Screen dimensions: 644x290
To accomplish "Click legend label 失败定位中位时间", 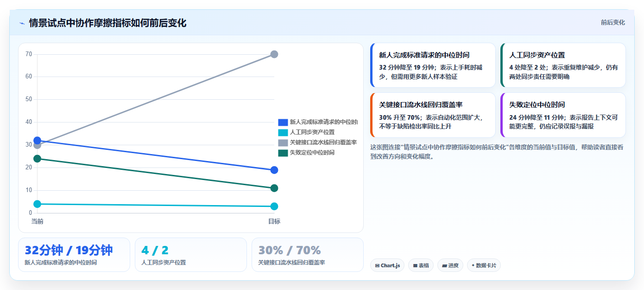I will point(312,153).
